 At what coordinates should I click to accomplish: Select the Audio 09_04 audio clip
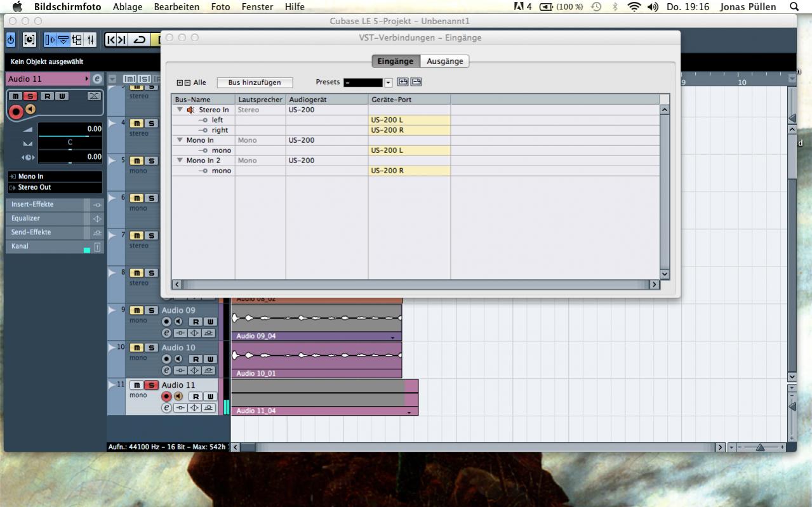pyautogui.click(x=316, y=322)
